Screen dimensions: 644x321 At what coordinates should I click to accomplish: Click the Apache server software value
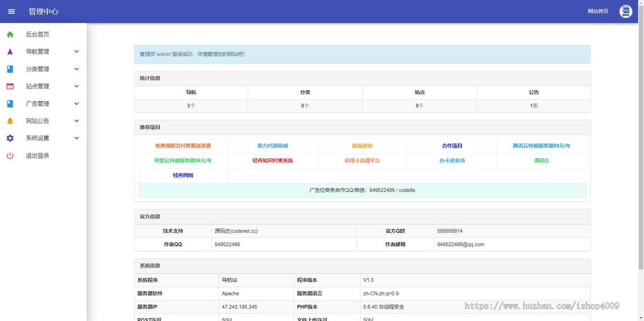230,294
